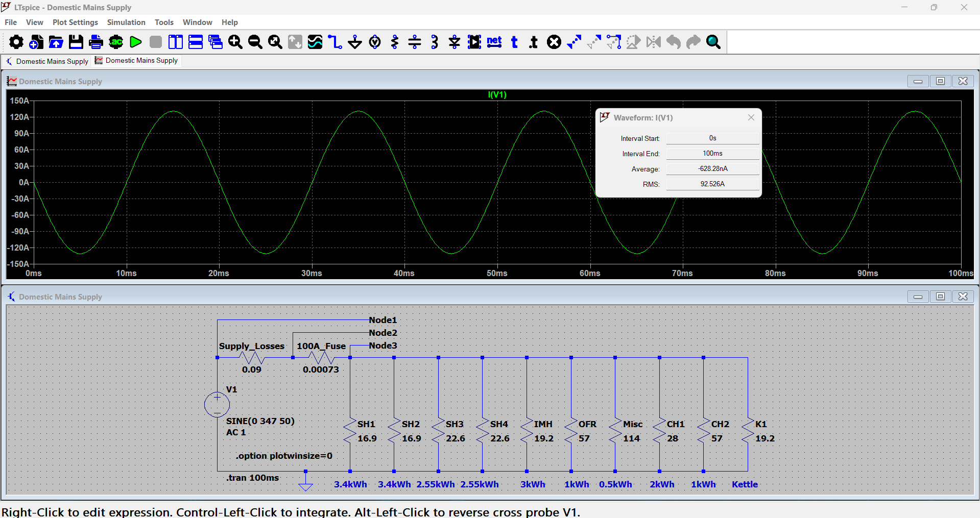
Task: Create a new schematic with toolbar icon
Action: pyautogui.click(x=36, y=42)
